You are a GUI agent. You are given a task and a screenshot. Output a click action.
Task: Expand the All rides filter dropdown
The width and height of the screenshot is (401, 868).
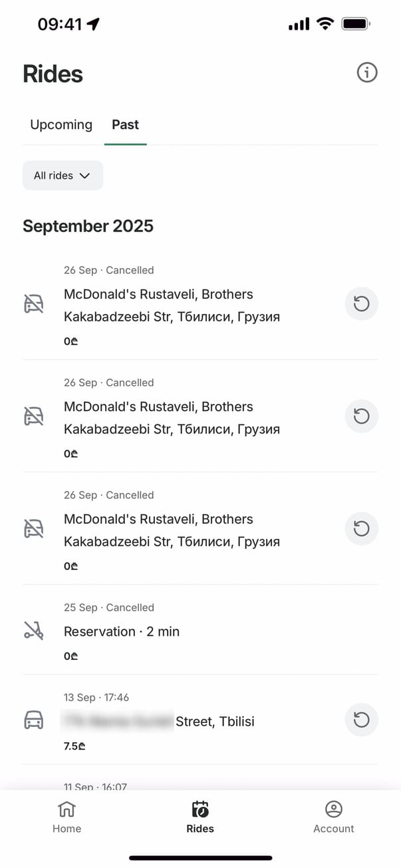63,176
